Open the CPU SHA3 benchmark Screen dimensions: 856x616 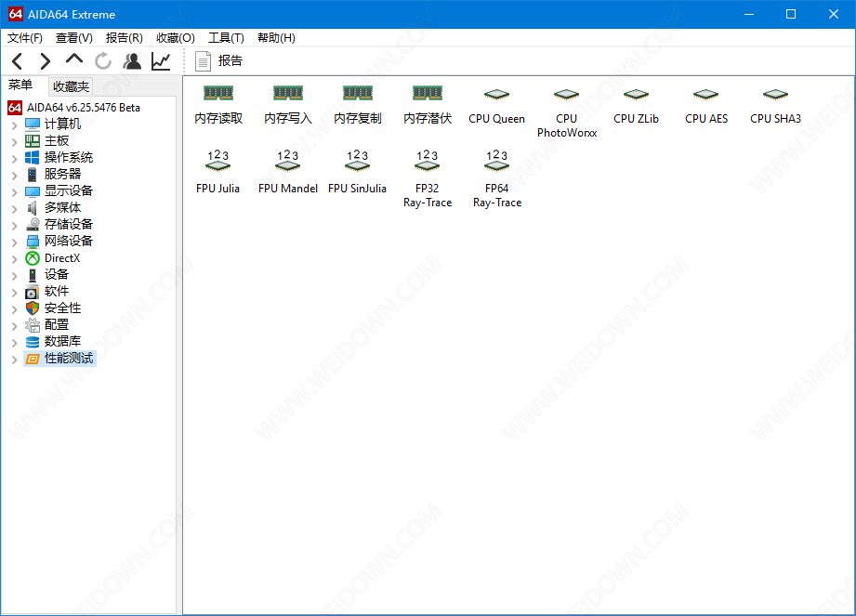coord(775,107)
